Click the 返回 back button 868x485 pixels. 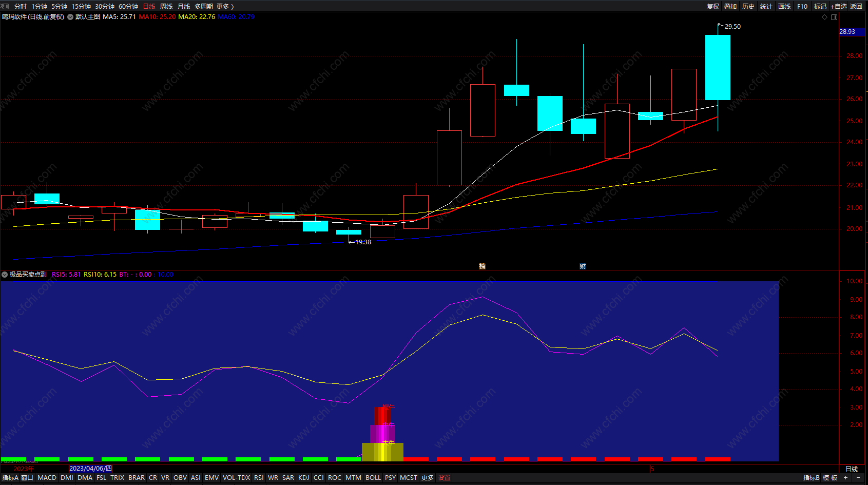(856, 6)
